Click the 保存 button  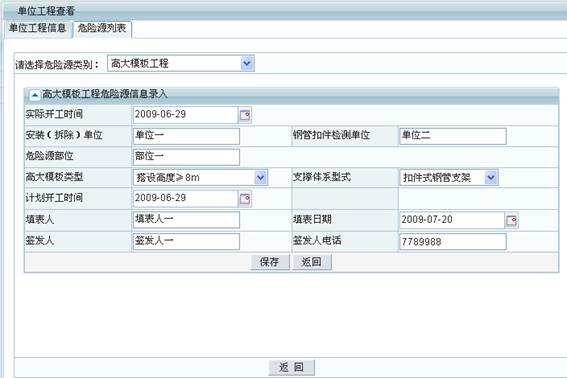pos(270,262)
